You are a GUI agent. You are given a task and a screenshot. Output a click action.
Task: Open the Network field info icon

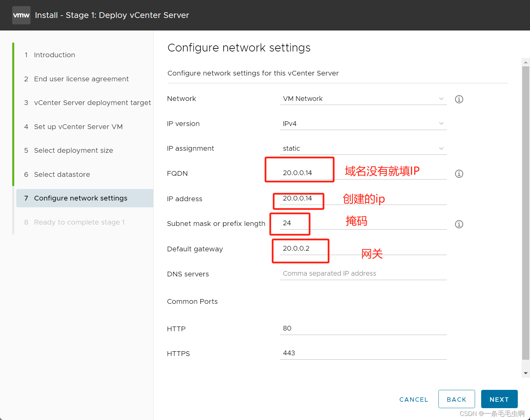coord(459,99)
